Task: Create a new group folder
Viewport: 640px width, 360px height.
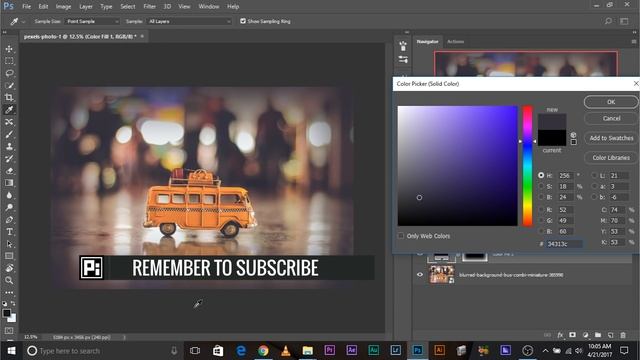Action: (598, 335)
